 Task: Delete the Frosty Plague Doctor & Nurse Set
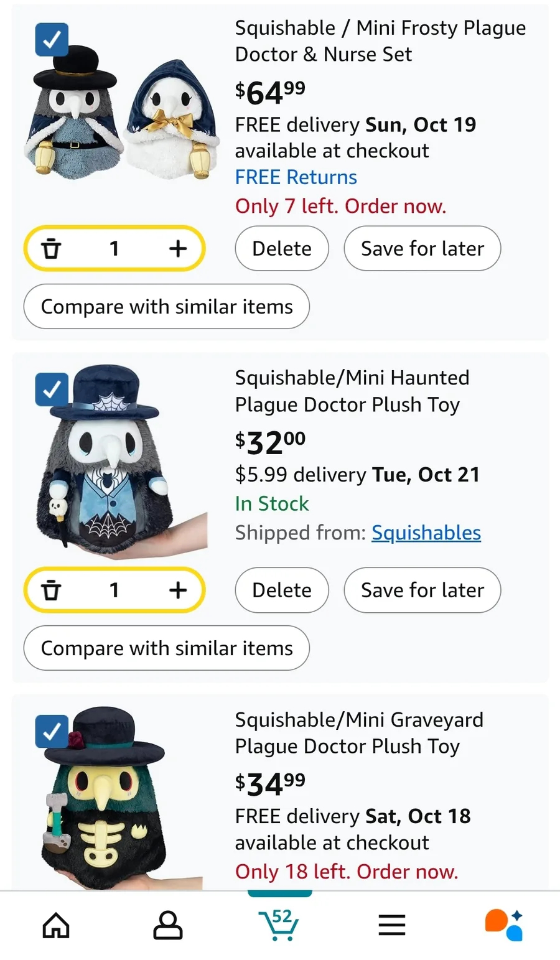(x=281, y=249)
